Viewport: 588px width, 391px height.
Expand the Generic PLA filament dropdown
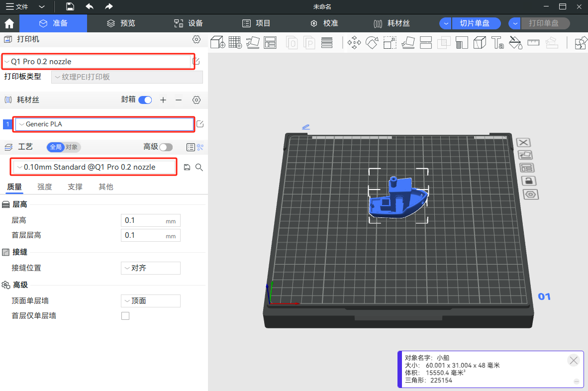[103, 124]
